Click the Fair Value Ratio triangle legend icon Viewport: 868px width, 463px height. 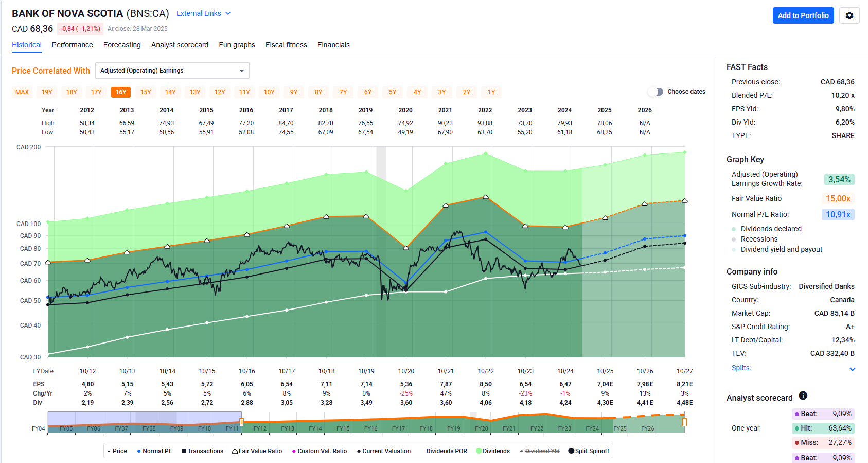235,451
